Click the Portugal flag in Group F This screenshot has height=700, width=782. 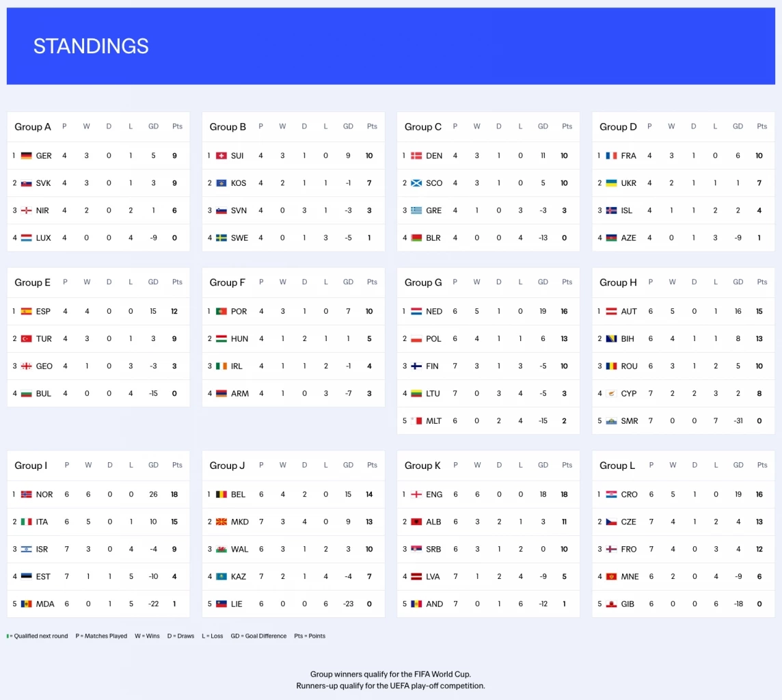coord(221,312)
